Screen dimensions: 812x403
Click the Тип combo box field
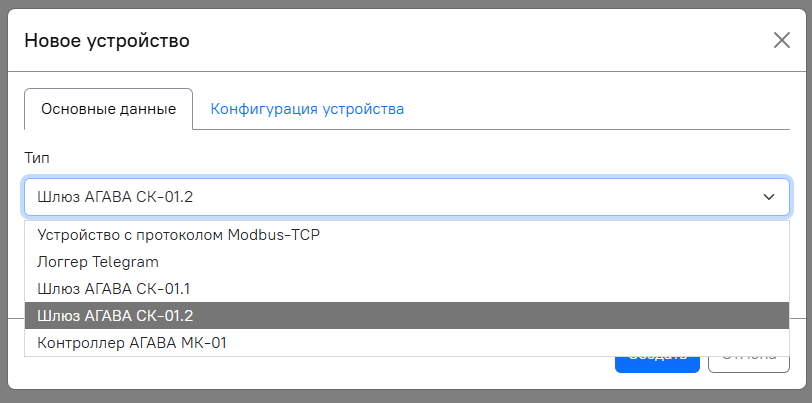[390, 197]
